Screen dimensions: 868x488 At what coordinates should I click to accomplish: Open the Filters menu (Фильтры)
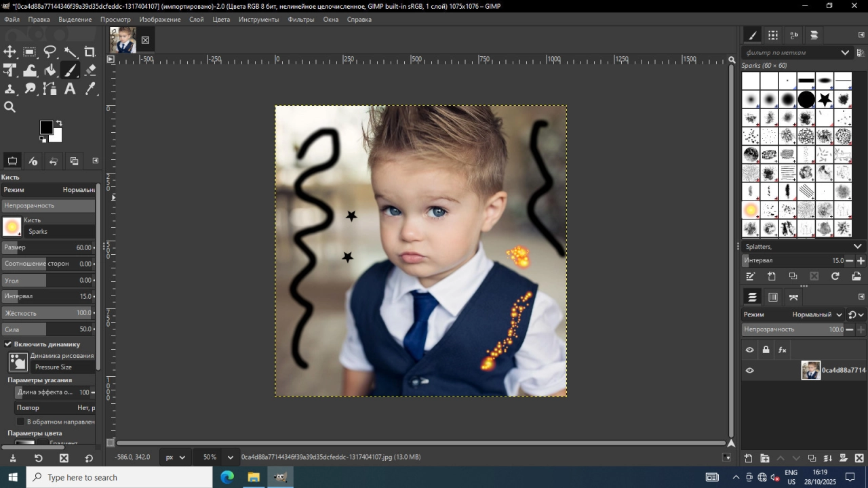click(x=301, y=19)
